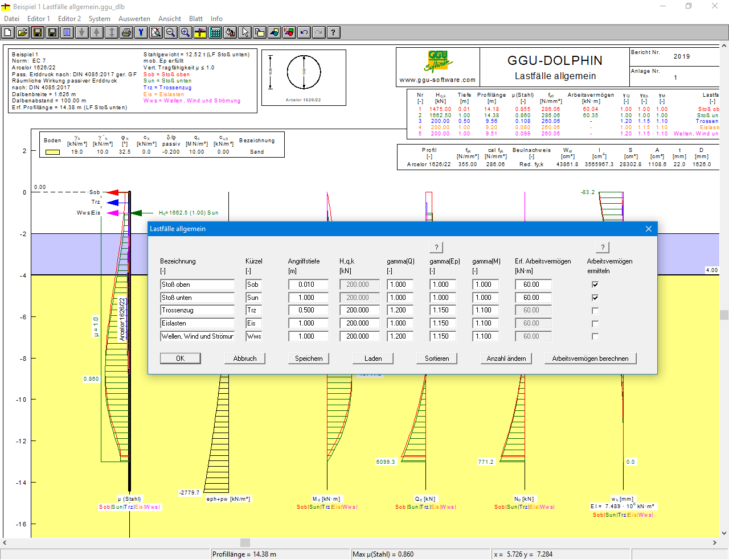This screenshot has width=729, height=560.
Task: Click the double-headed up-down arrow toolbar icon
Action: click(112, 32)
